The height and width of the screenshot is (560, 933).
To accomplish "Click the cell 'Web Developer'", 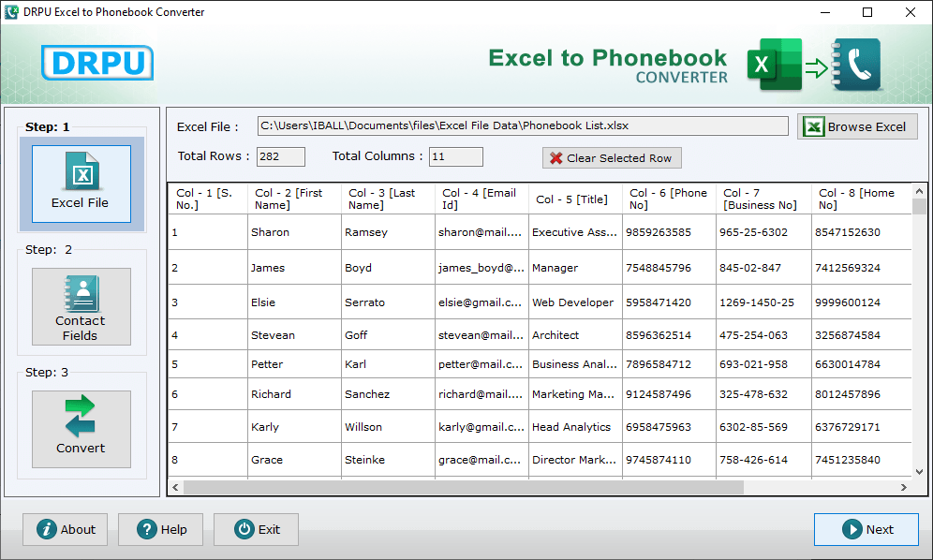I will pos(575,302).
